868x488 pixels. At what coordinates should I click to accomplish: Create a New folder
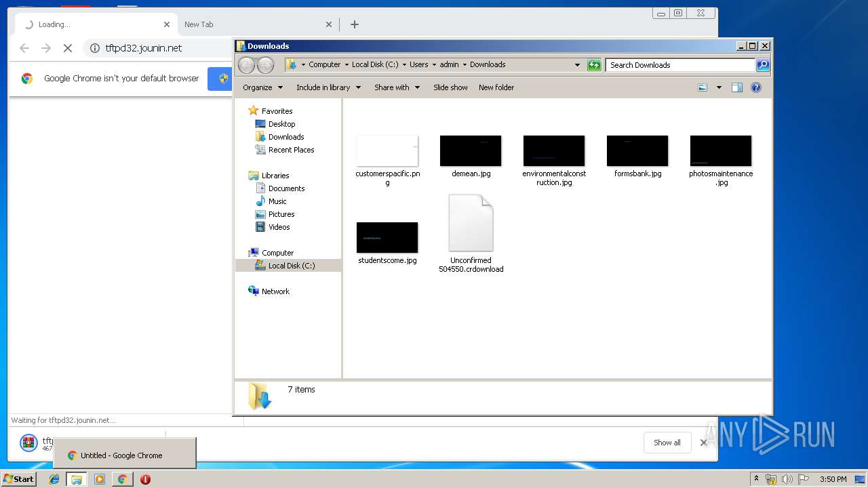(496, 87)
